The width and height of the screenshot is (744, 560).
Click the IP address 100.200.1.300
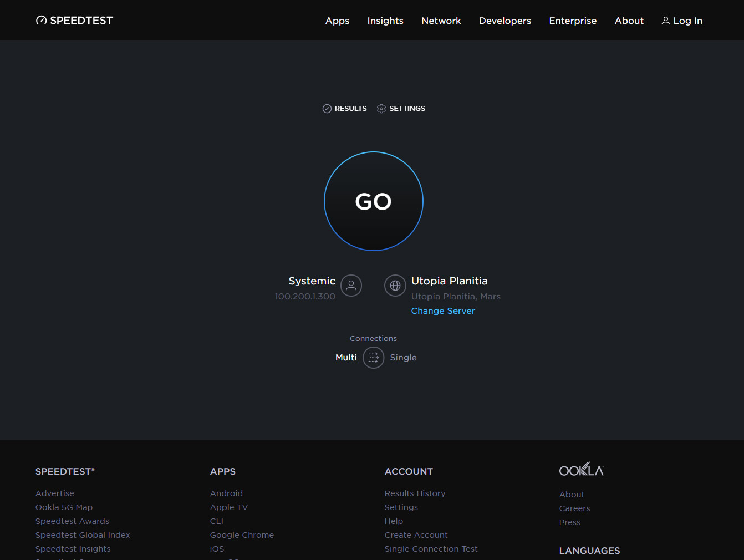[305, 297]
